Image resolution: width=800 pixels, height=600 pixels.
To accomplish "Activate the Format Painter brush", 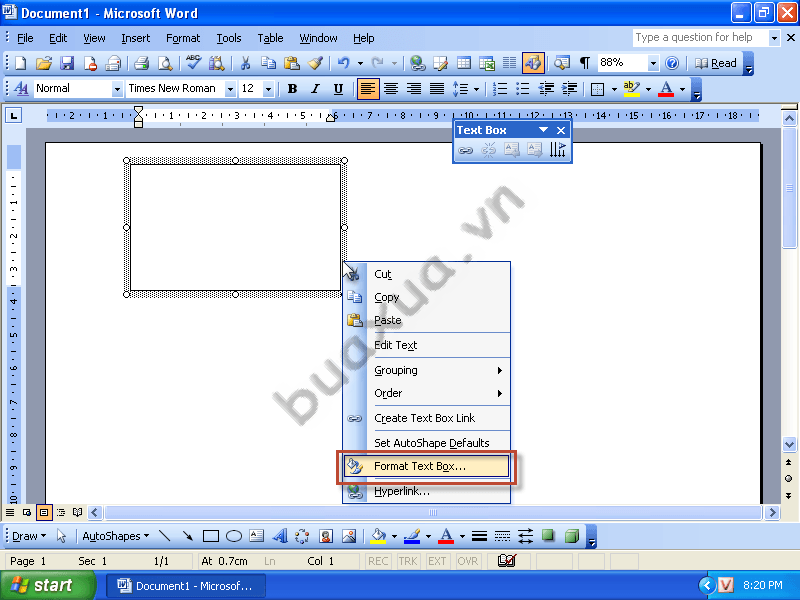I will [x=315, y=63].
